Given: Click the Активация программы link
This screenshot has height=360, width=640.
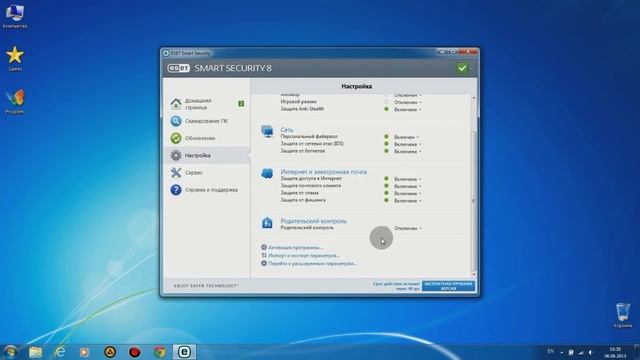Looking at the screenshot, I should point(296,247).
